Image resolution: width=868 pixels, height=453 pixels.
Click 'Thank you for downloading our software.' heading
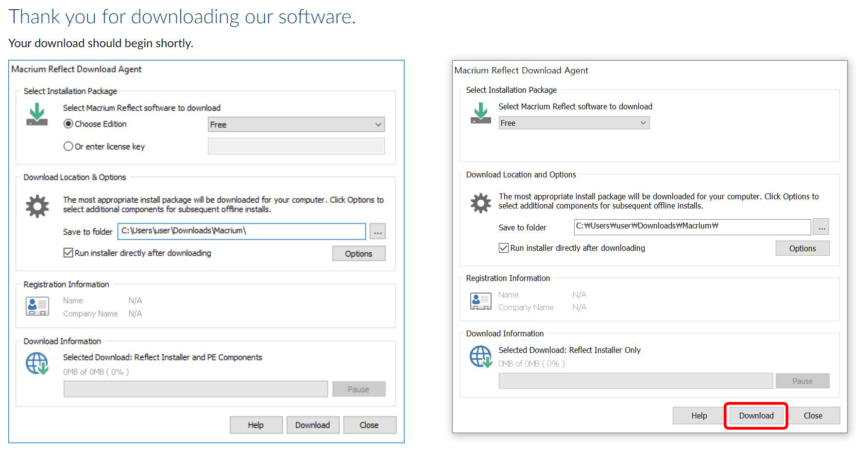(x=182, y=17)
